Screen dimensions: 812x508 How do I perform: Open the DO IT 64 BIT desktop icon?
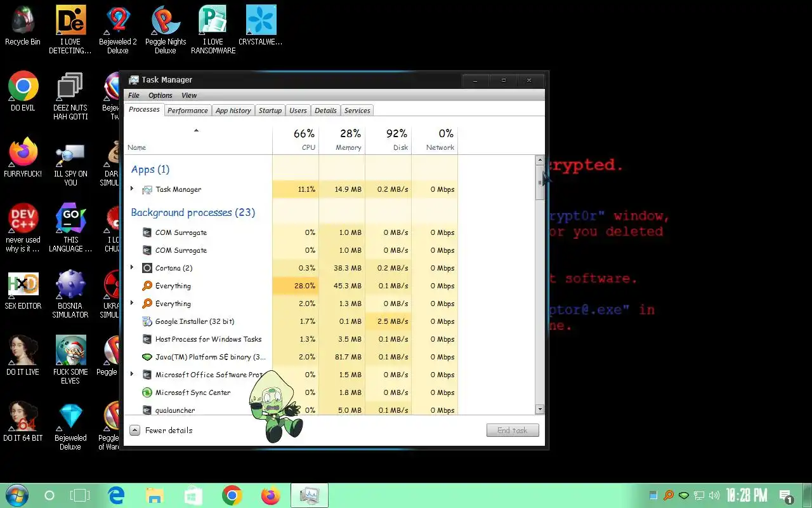click(23, 421)
